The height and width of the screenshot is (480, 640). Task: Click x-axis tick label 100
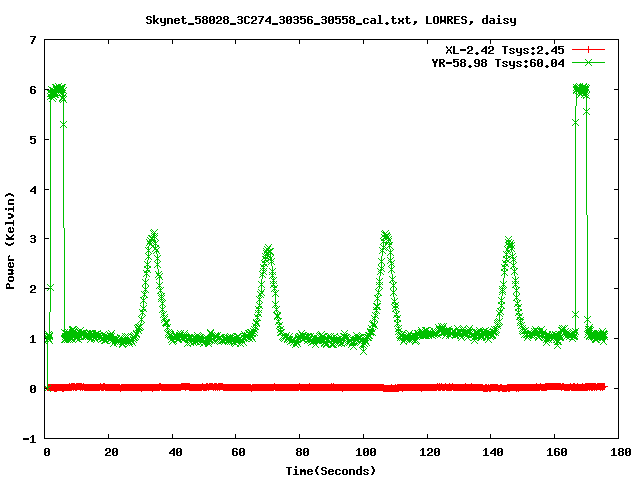(x=366, y=452)
